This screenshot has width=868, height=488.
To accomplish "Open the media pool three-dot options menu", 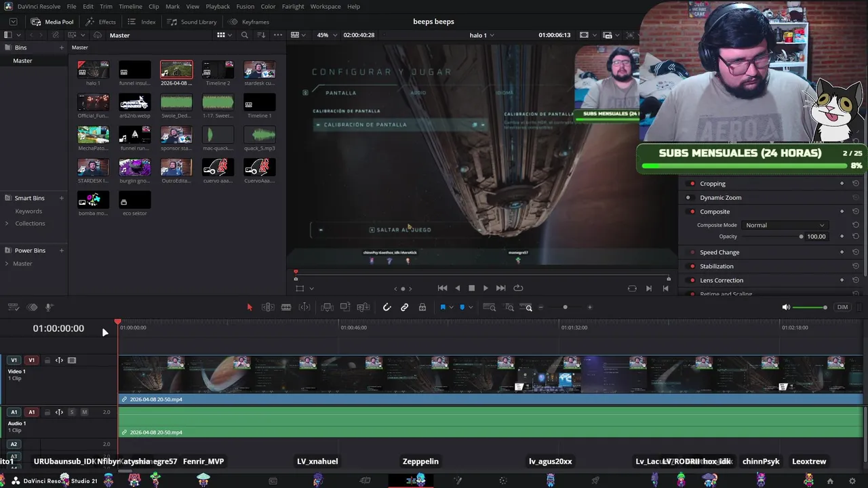I will (278, 35).
